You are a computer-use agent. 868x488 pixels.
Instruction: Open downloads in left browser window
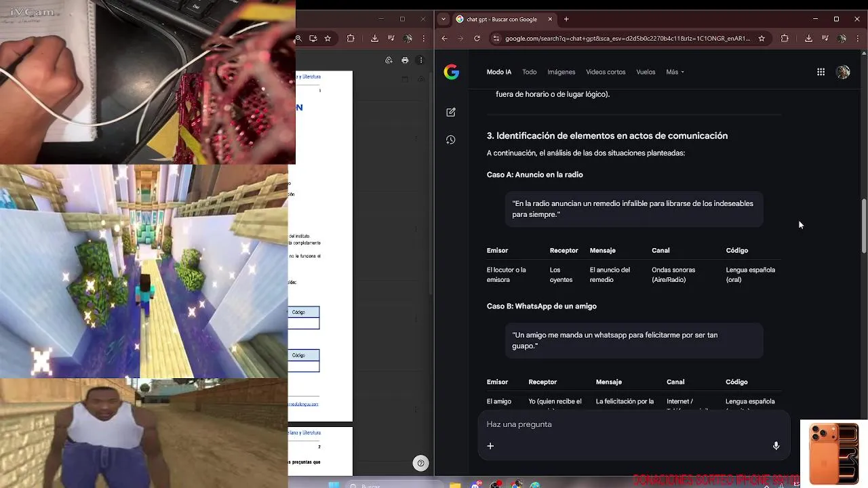(375, 39)
